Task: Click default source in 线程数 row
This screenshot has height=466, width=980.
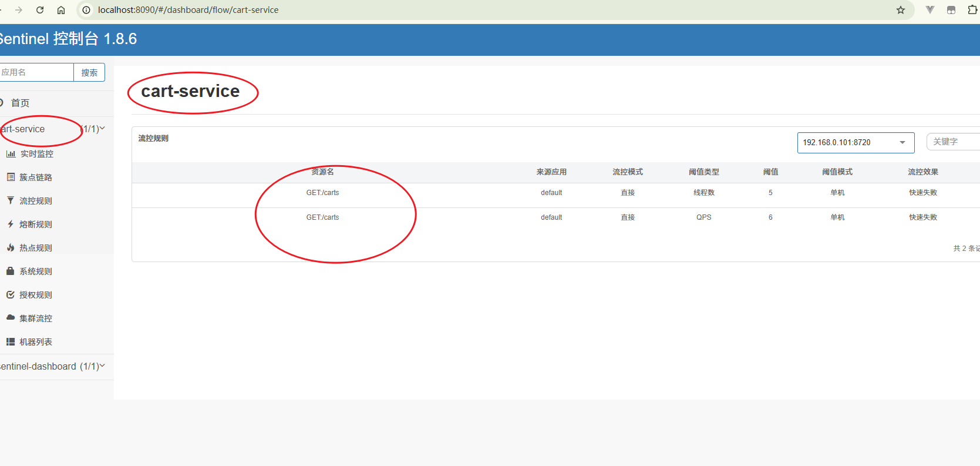Action: point(551,193)
